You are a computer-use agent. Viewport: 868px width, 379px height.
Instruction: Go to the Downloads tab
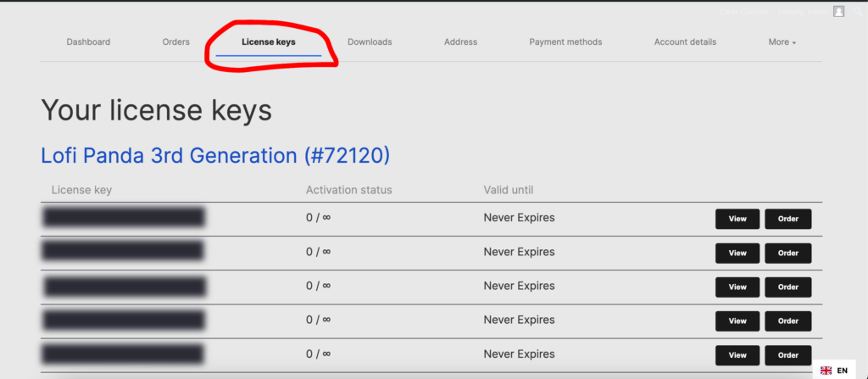click(370, 42)
